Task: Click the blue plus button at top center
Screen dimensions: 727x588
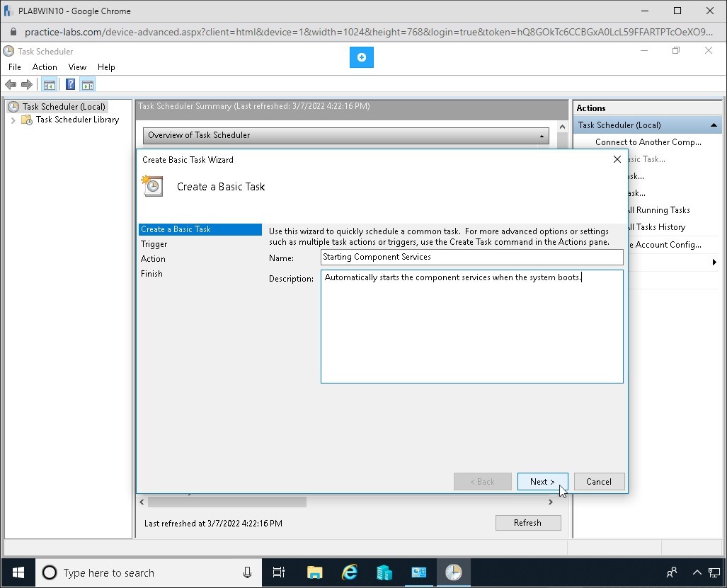Action: (x=362, y=57)
